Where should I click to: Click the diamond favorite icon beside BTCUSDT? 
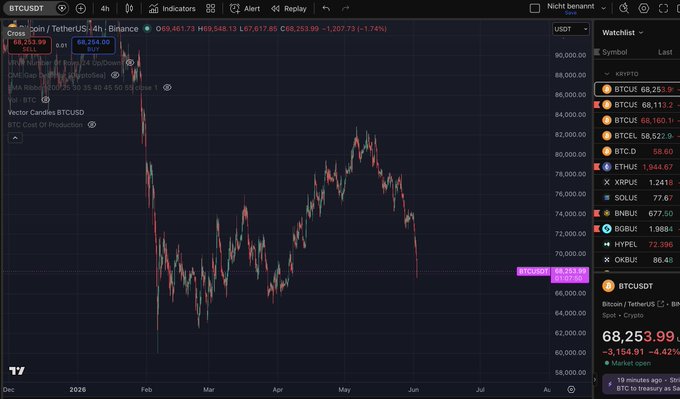(x=62, y=8)
